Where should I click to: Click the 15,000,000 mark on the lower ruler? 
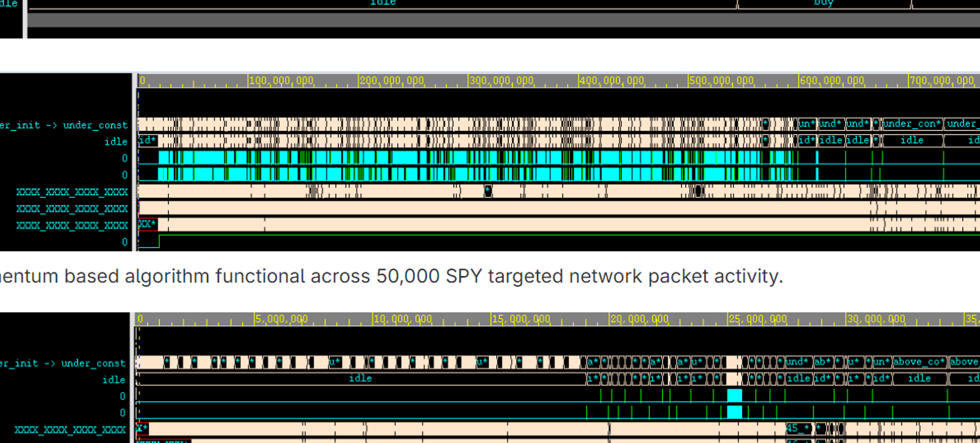click(x=521, y=319)
